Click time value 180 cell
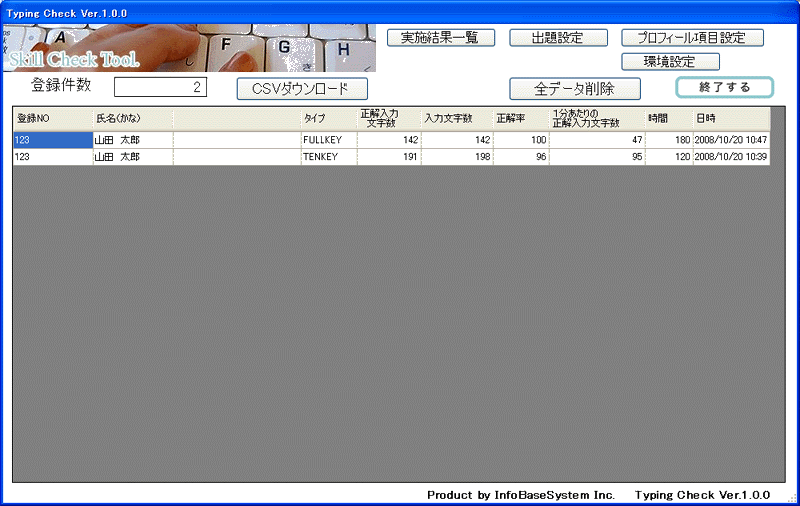 [x=669, y=140]
